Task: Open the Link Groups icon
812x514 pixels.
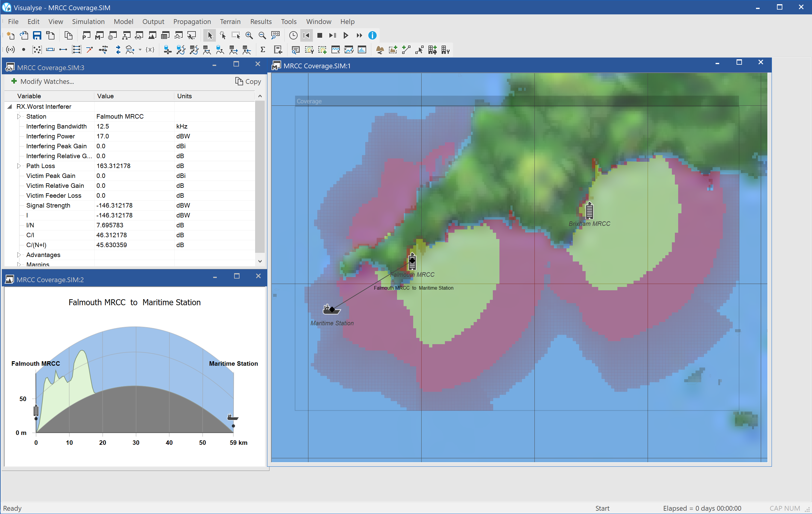Action: pyautogui.click(x=77, y=50)
